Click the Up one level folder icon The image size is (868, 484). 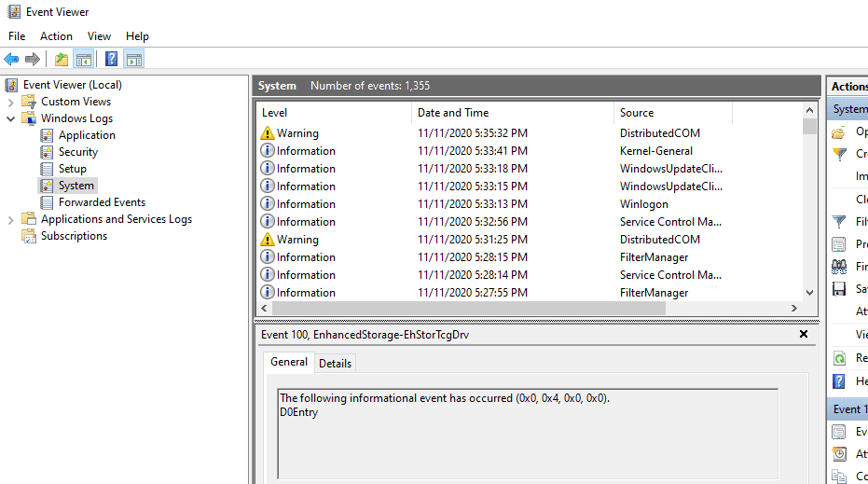[x=62, y=60]
